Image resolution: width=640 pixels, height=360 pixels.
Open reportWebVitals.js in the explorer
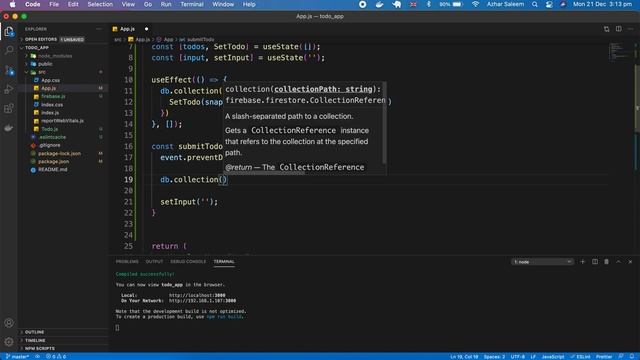click(x=62, y=121)
